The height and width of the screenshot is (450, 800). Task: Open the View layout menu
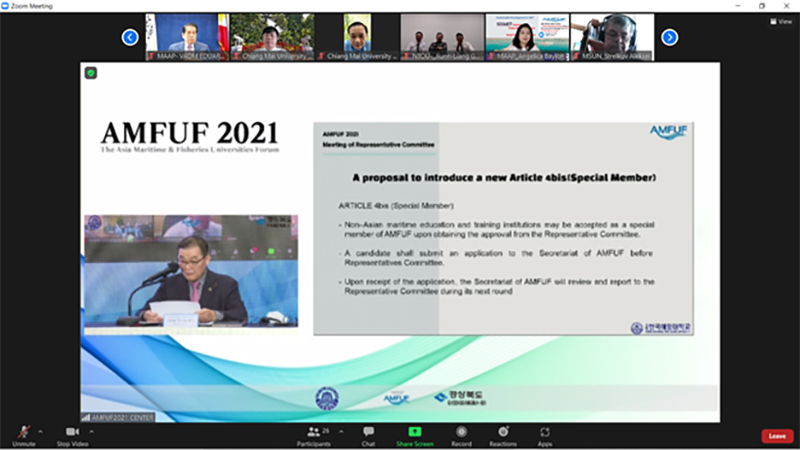(781, 21)
